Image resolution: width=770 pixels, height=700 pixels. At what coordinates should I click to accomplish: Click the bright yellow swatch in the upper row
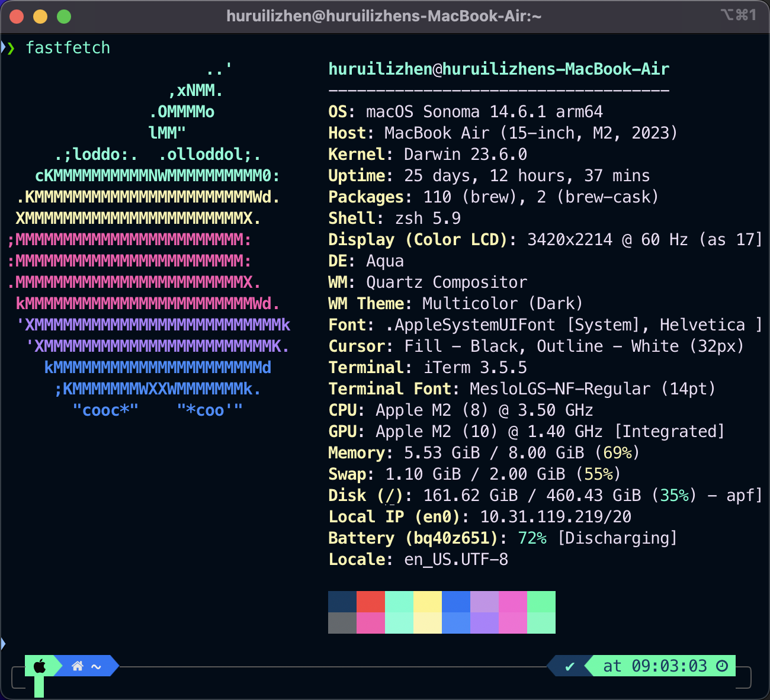pos(428,602)
